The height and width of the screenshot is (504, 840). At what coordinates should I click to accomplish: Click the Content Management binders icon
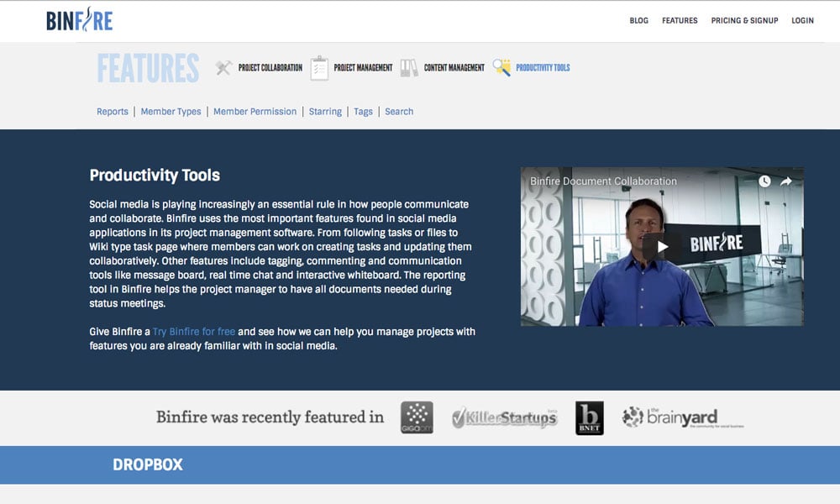coord(409,67)
